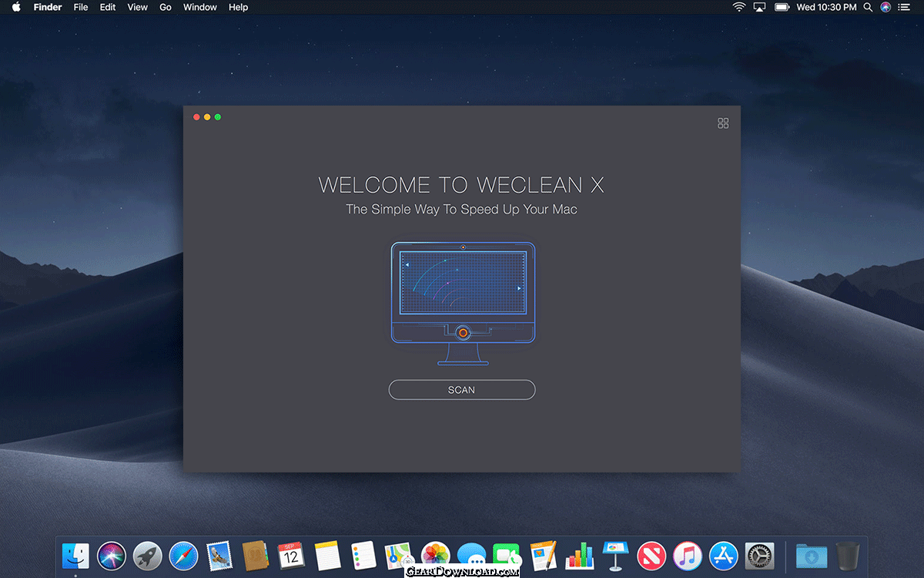924x578 pixels.
Task: Open Spotlight search
Action: pyautogui.click(x=868, y=7)
